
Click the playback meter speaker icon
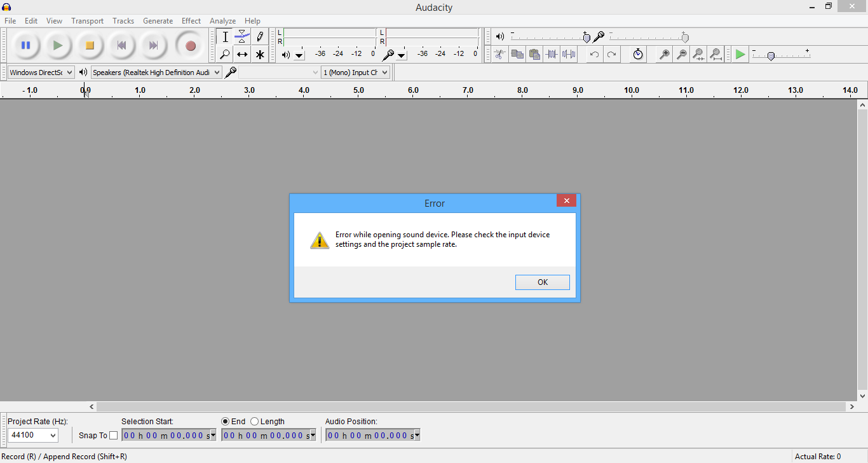[x=285, y=55]
